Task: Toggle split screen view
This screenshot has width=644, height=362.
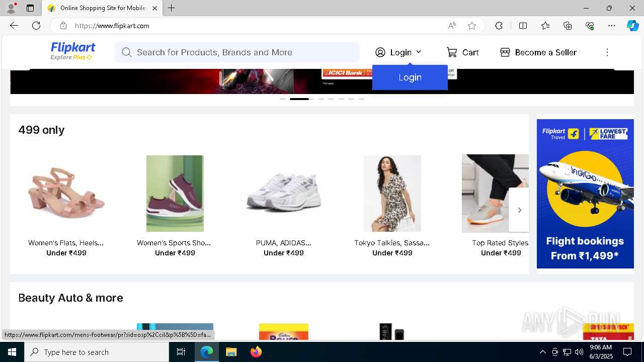Action: click(523, 26)
